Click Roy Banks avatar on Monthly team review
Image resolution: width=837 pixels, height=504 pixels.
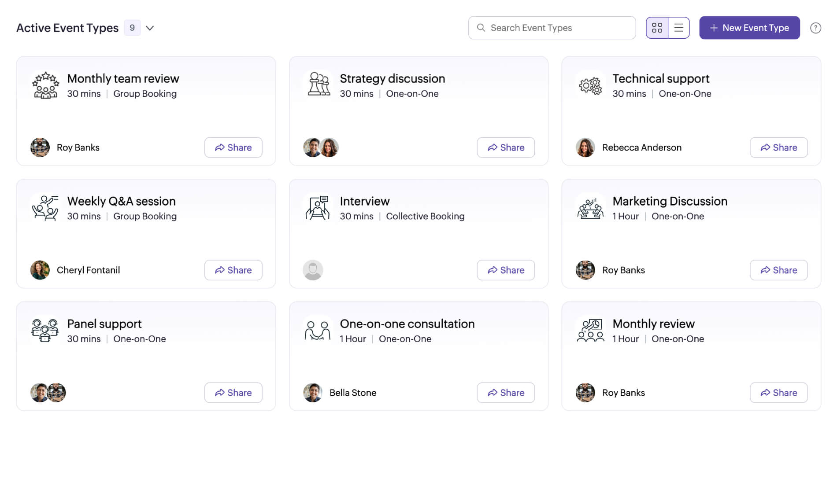(40, 147)
